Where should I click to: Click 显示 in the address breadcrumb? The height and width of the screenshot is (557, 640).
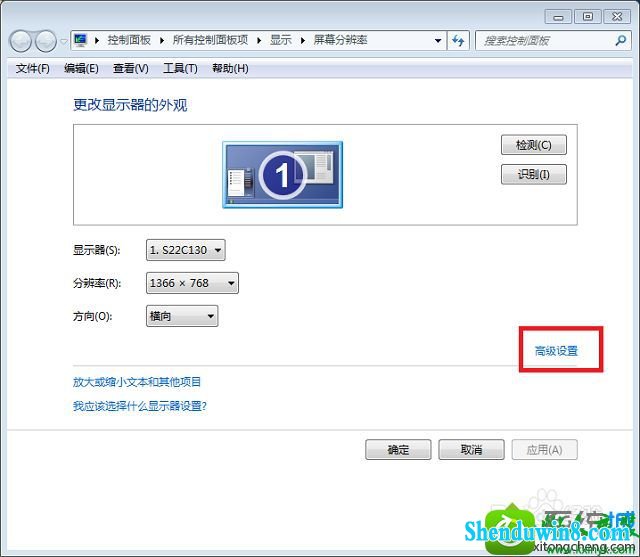(x=281, y=40)
